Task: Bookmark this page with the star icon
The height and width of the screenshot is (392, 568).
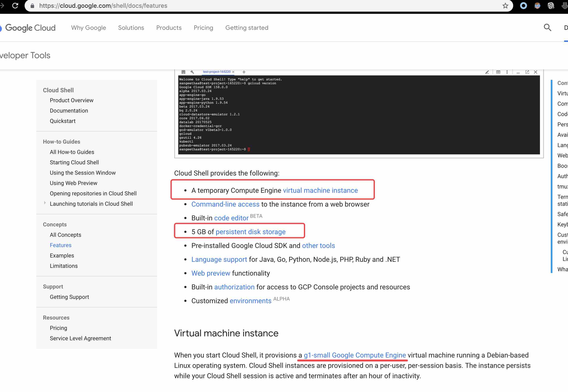Action: [x=505, y=6]
